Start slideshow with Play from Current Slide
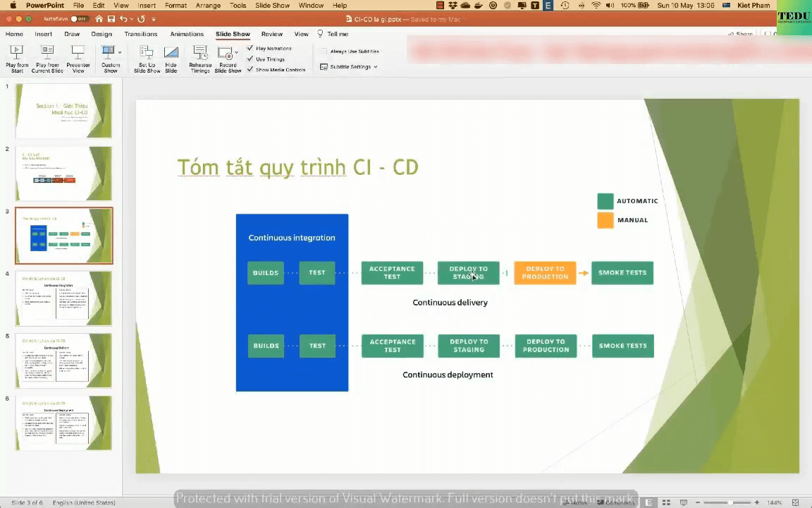 pos(47,53)
